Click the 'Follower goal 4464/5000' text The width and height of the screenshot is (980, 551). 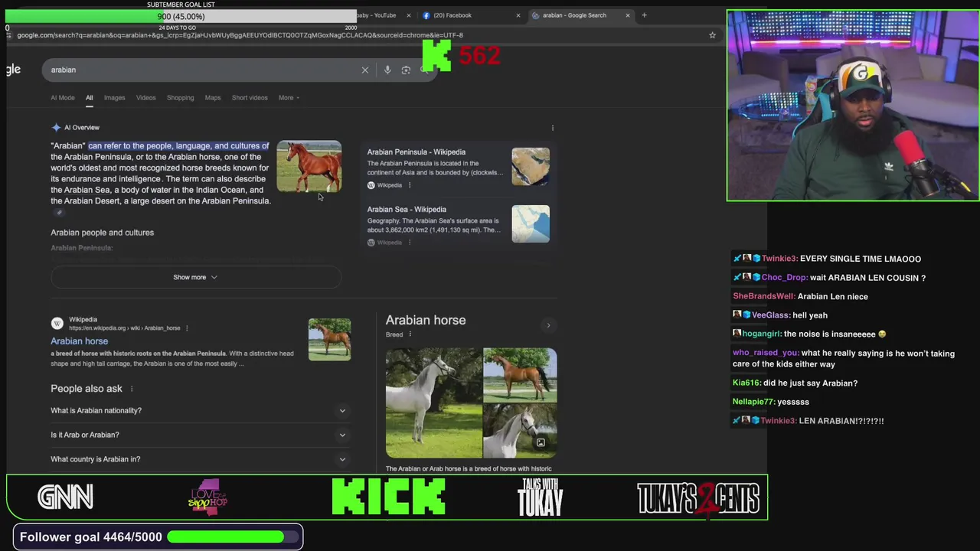click(90, 537)
